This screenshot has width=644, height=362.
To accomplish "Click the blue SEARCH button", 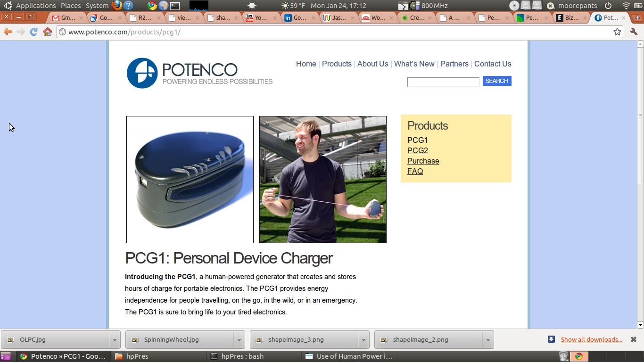I will pyautogui.click(x=497, y=81).
